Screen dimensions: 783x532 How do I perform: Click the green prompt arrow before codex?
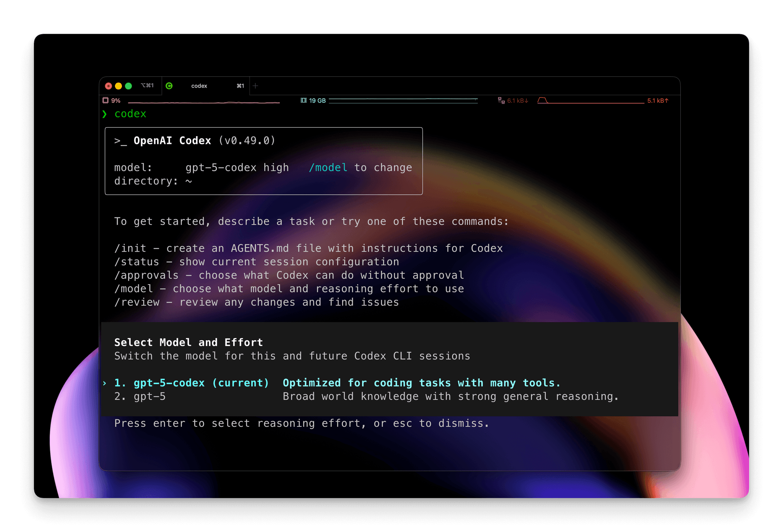pos(105,114)
